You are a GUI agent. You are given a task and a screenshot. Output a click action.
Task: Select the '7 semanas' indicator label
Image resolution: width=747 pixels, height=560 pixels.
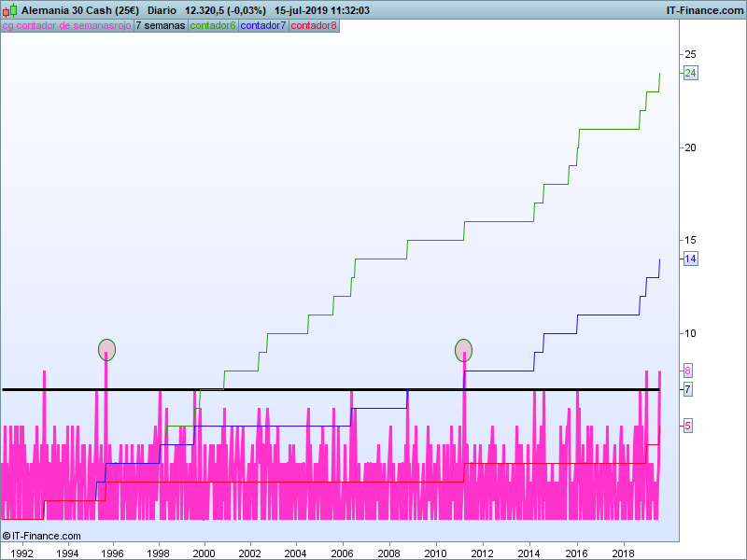[161, 25]
